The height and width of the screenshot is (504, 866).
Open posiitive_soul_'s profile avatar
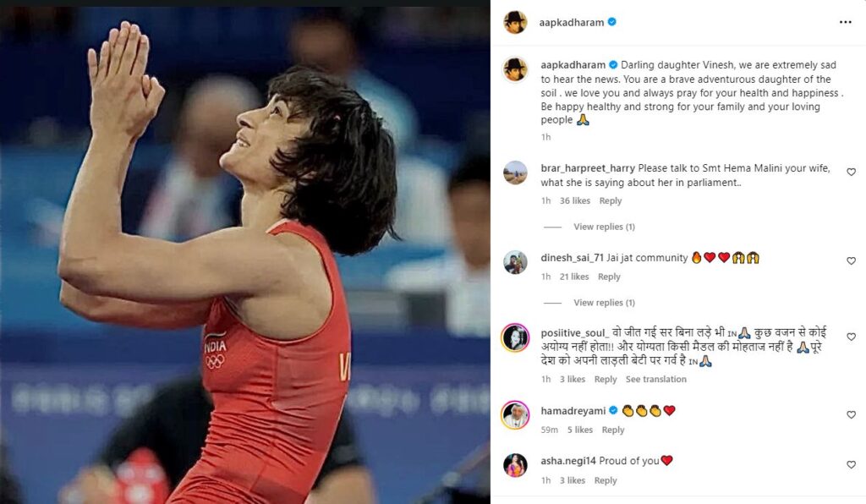pyautogui.click(x=515, y=338)
